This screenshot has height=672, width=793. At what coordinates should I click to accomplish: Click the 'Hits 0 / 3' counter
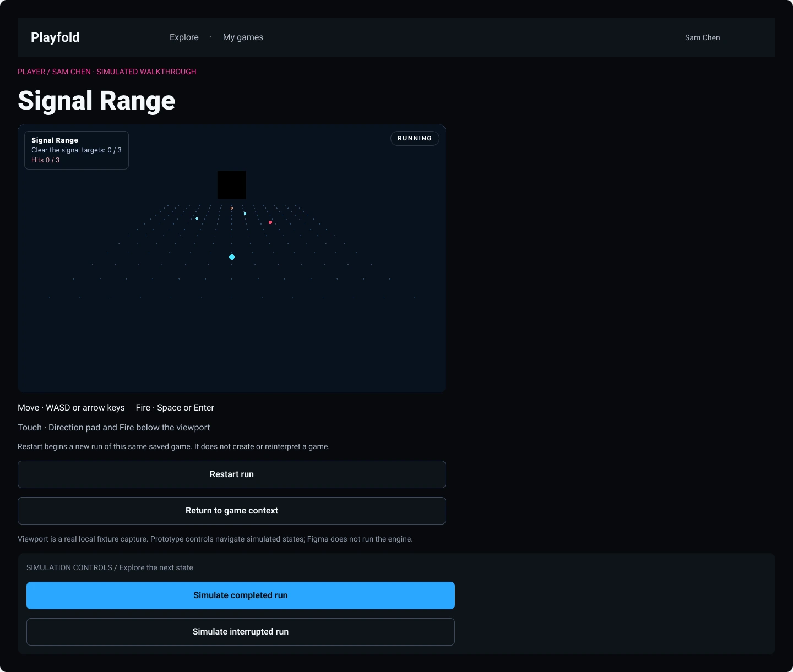[45, 160]
